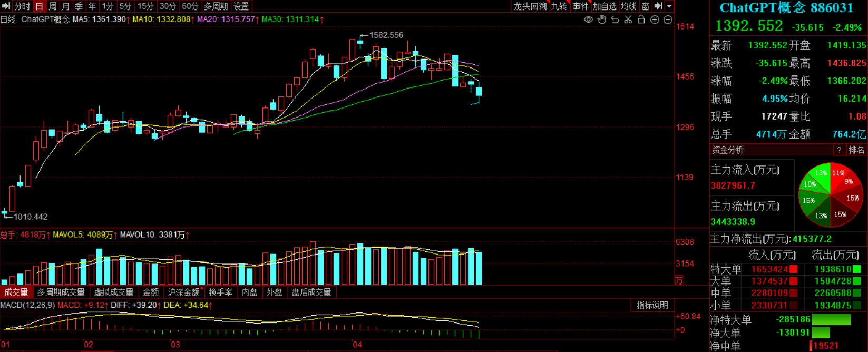Image resolution: width=868 pixels, height=352 pixels.
Task: Select the 日 daily period tab
Action: tap(40, 6)
